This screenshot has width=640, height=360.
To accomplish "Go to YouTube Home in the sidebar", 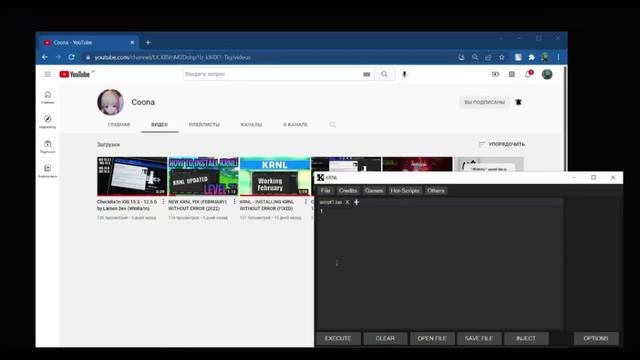I will (48, 97).
